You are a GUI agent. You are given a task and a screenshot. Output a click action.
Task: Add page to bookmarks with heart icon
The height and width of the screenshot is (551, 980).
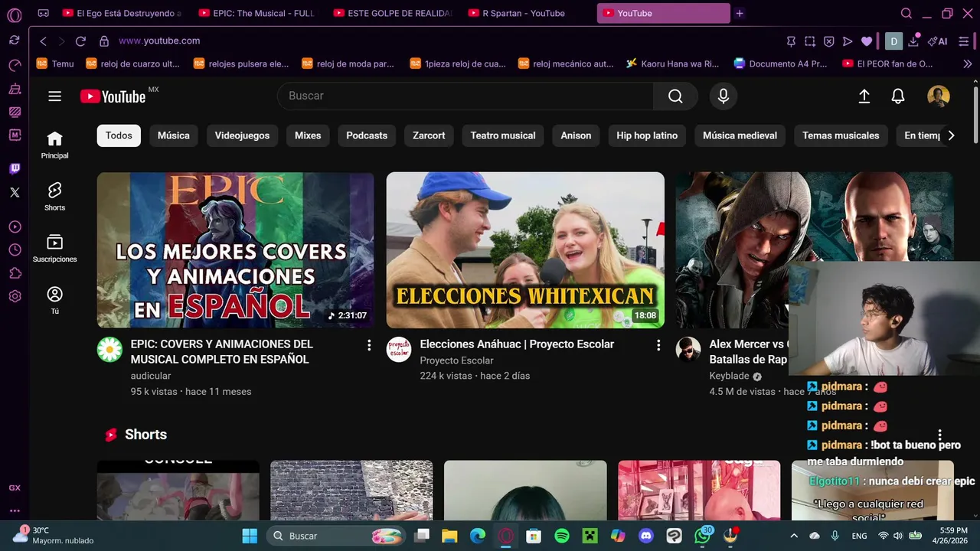pyautogui.click(x=867, y=41)
